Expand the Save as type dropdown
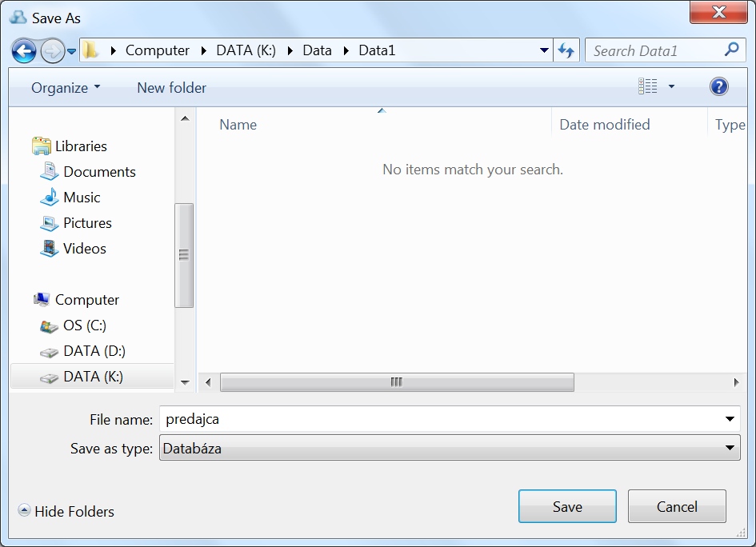 pos(729,449)
